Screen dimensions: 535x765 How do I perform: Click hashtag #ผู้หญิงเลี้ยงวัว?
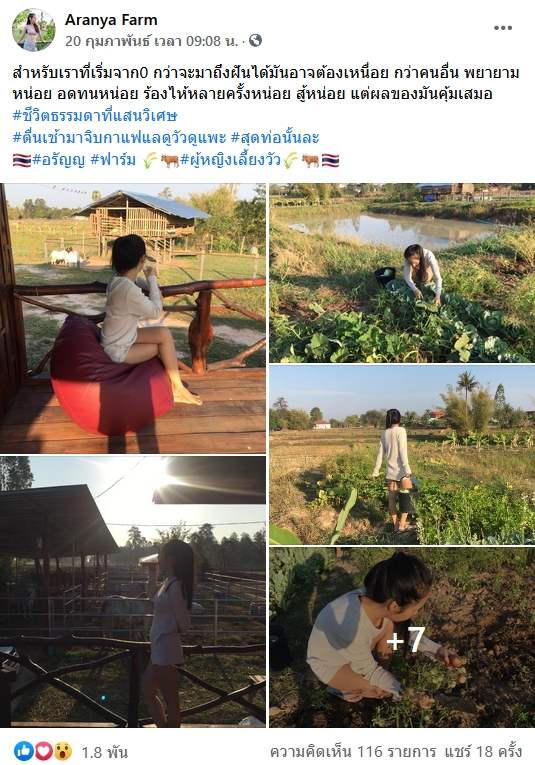(x=231, y=160)
